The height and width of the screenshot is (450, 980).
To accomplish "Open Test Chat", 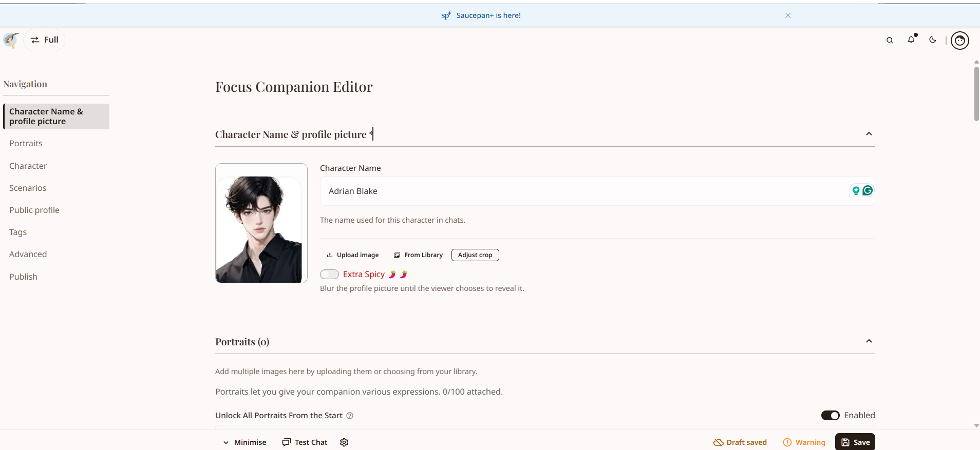I will point(305,442).
